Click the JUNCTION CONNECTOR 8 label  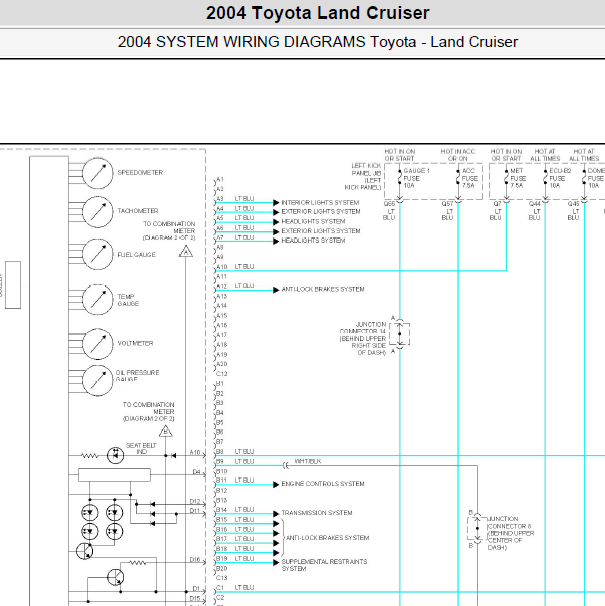click(511, 533)
